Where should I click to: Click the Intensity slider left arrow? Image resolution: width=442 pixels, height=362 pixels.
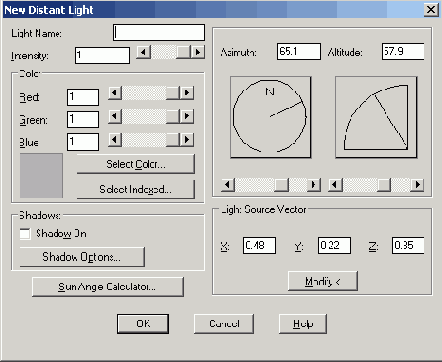click(144, 52)
